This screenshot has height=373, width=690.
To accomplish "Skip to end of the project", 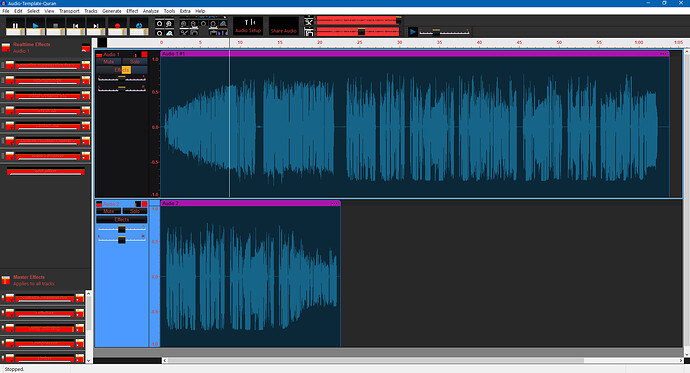I will (96, 26).
